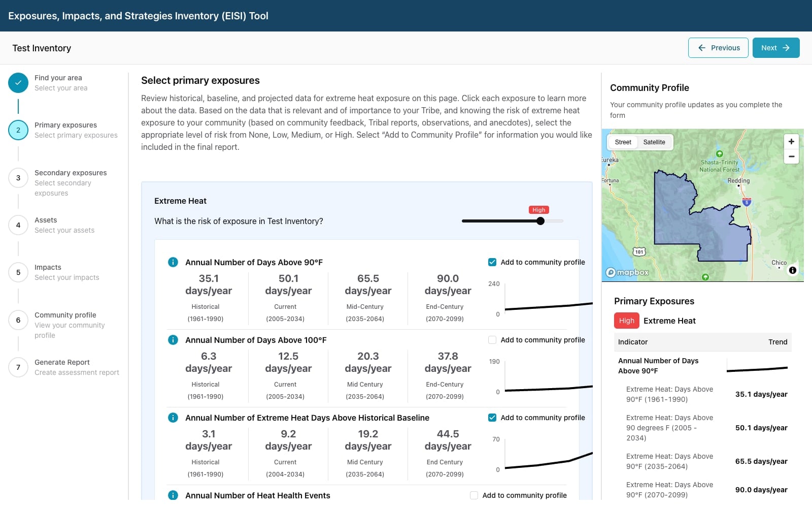The width and height of the screenshot is (812, 508).
Task: Click 'Annual Number of Days Above 90°F' profile row
Action: pos(703,366)
